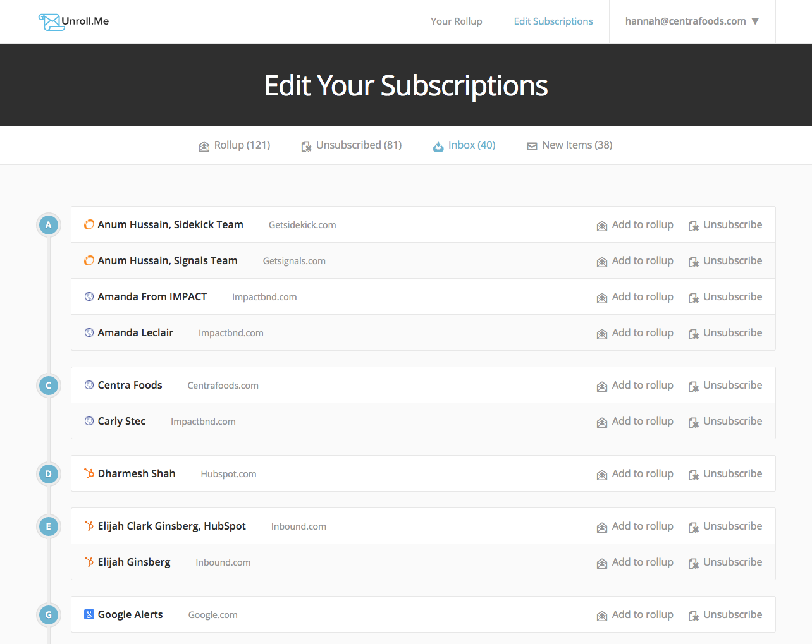812x644 pixels.
Task: Click the Google Alerts sender name
Action: click(x=130, y=615)
